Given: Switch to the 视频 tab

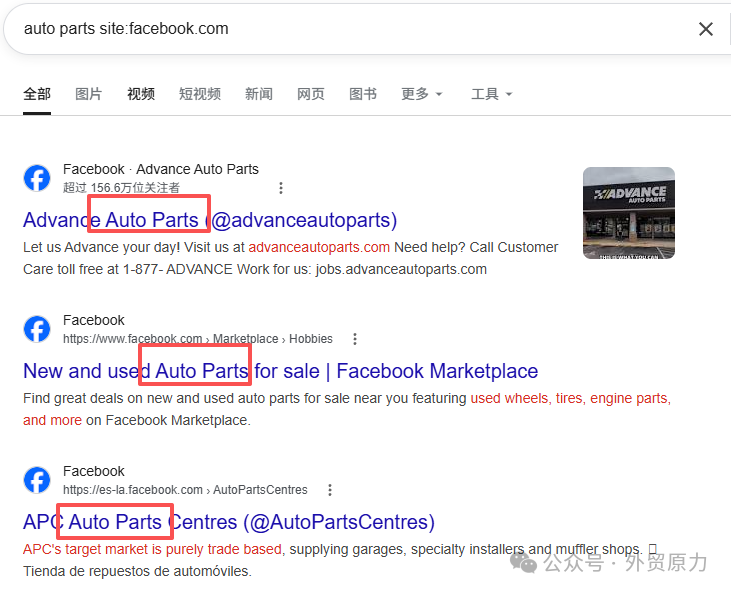Looking at the screenshot, I should pyautogui.click(x=141, y=94).
